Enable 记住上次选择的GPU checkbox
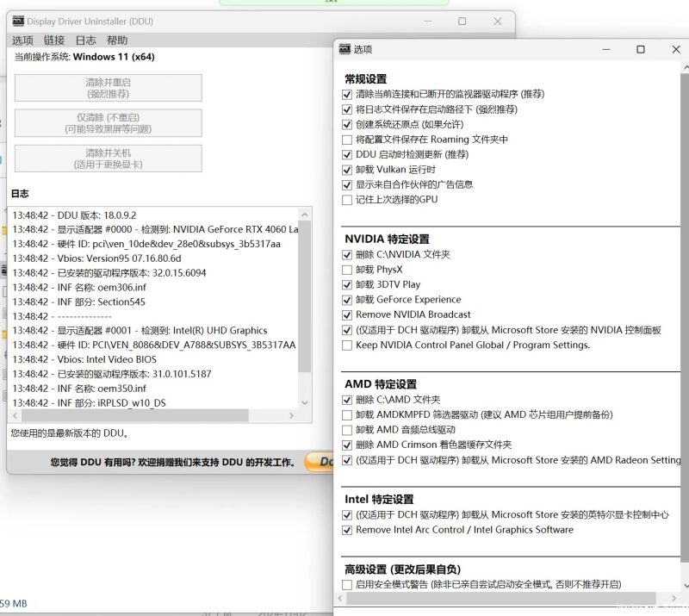 [x=347, y=200]
